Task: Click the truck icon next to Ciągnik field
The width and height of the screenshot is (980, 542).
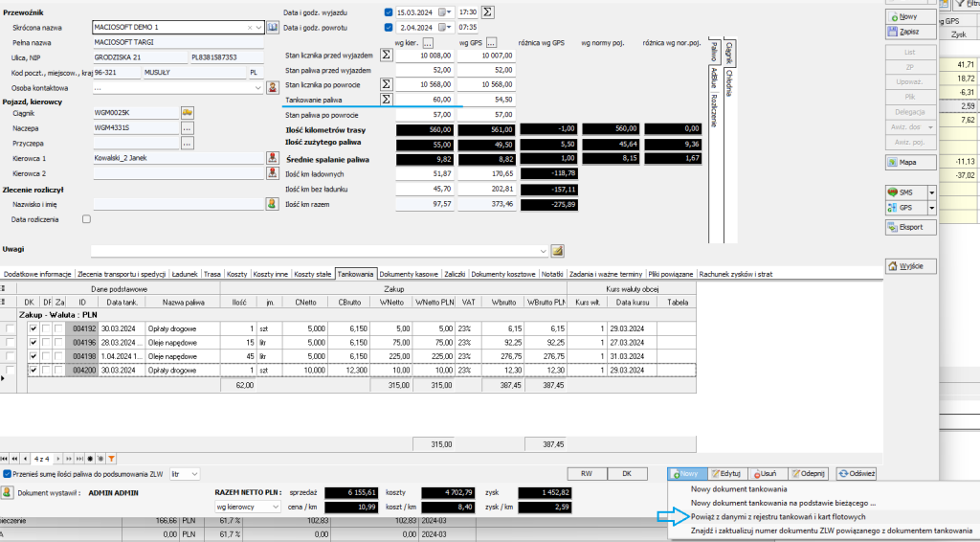Action: pos(188,113)
